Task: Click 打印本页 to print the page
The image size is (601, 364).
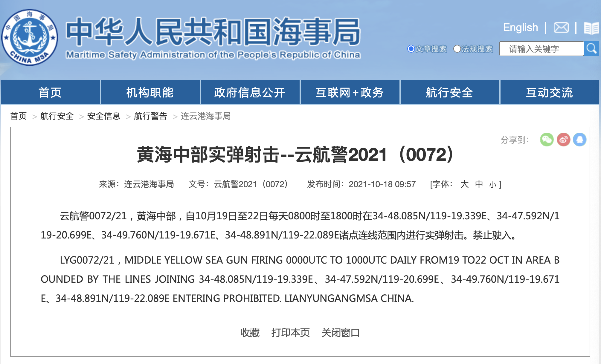Action: click(290, 333)
